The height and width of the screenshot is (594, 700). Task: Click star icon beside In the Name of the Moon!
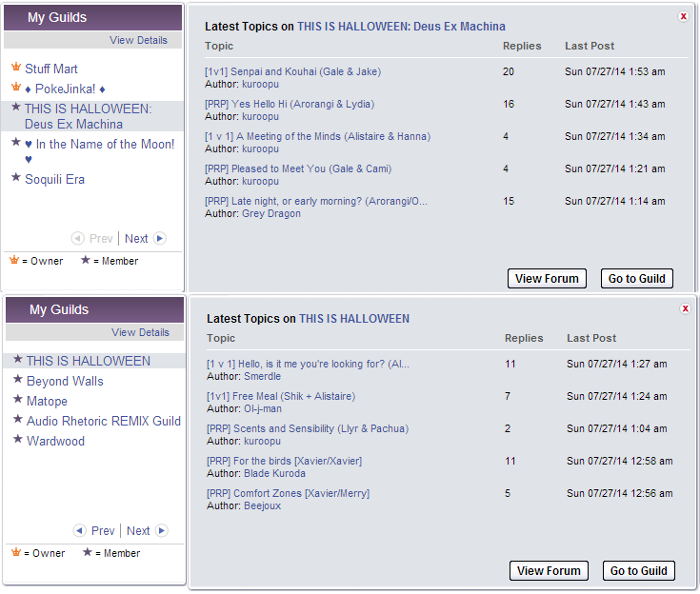click(x=16, y=143)
